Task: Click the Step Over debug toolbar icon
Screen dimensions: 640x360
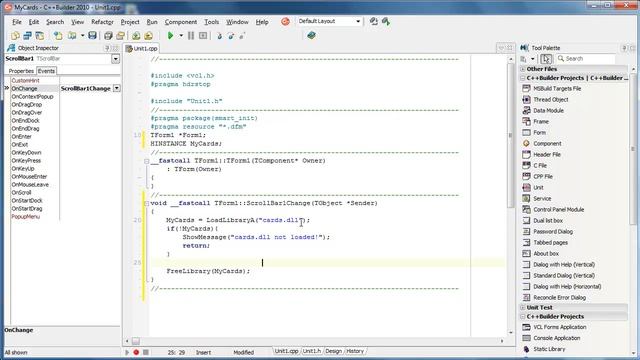Action: click(231, 36)
